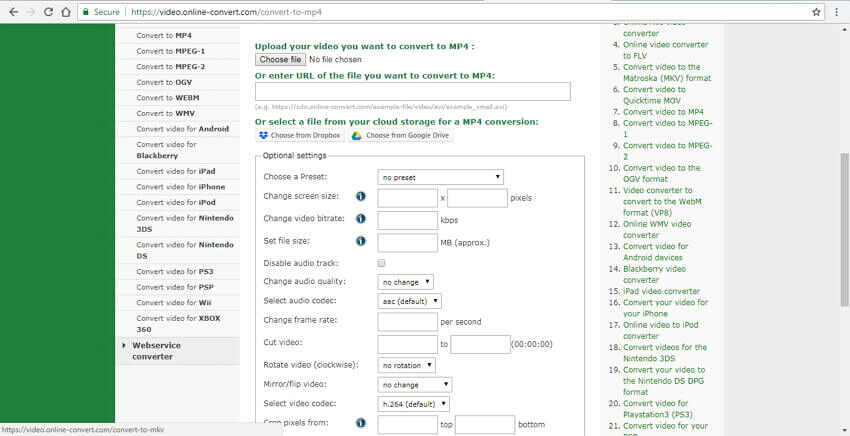Screen dimensions: 850x436
Task: Open Convert video for Android
Action: (x=183, y=129)
